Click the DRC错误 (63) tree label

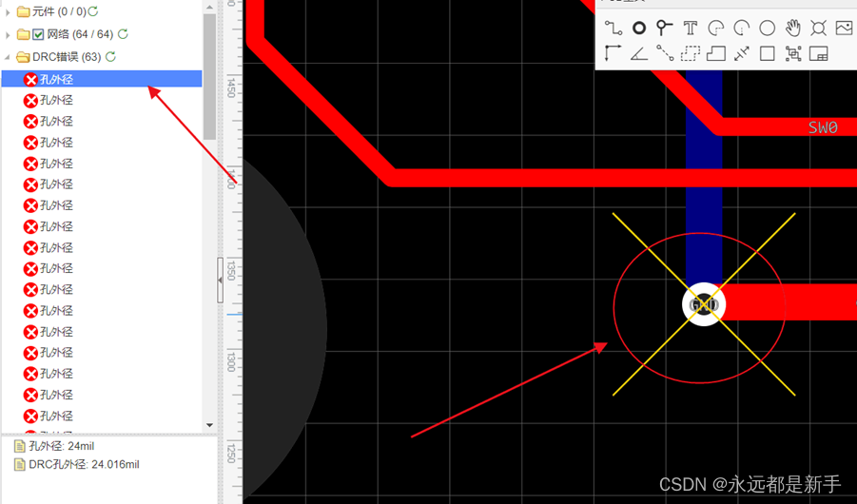coord(67,56)
